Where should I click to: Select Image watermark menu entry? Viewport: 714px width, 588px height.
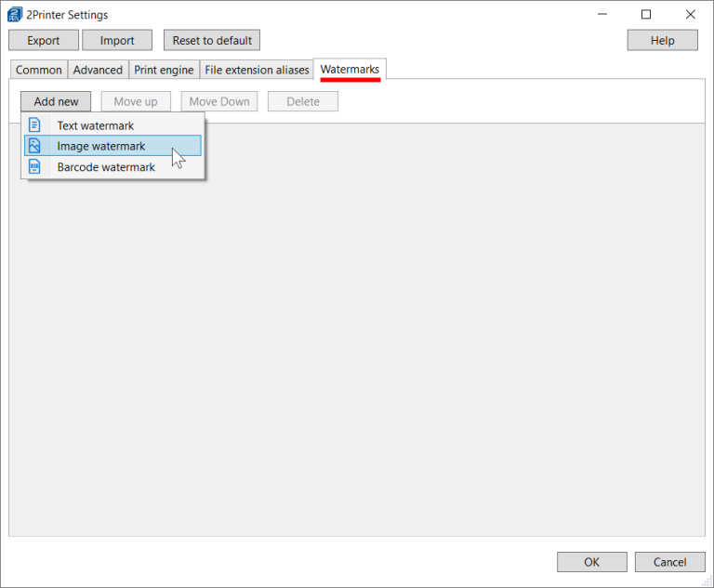tap(101, 146)
